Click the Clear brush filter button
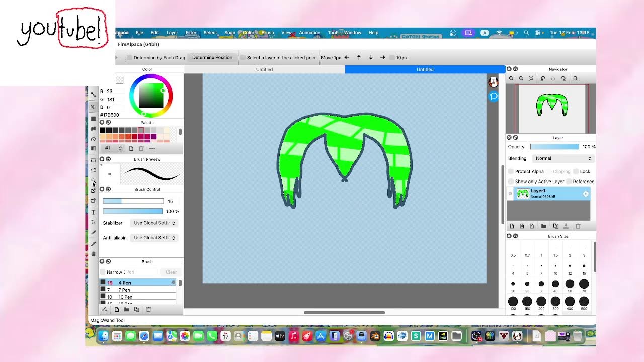Screen dimensions: 644x362 [x=171, y=272]
